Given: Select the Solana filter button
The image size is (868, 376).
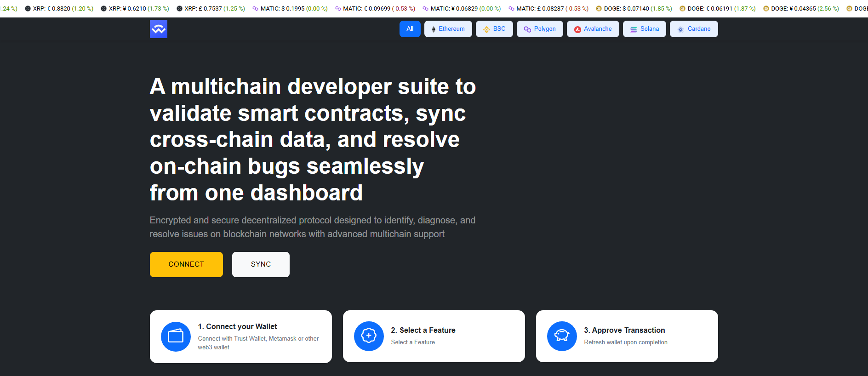Looking at the screenshot, I should tap(645, 29).
